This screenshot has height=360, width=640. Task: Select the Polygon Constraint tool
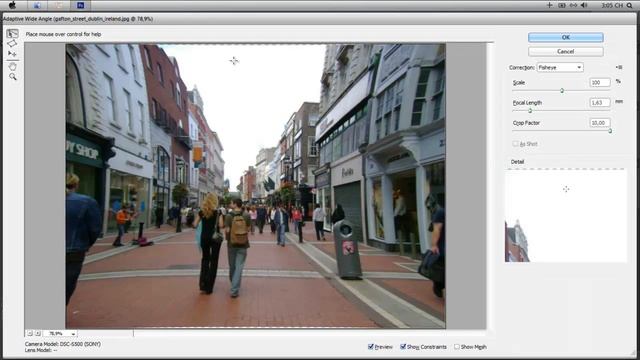12,44
